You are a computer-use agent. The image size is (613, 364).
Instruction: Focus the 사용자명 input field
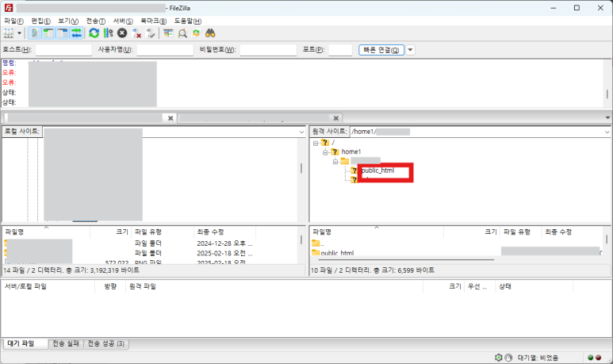165,50
